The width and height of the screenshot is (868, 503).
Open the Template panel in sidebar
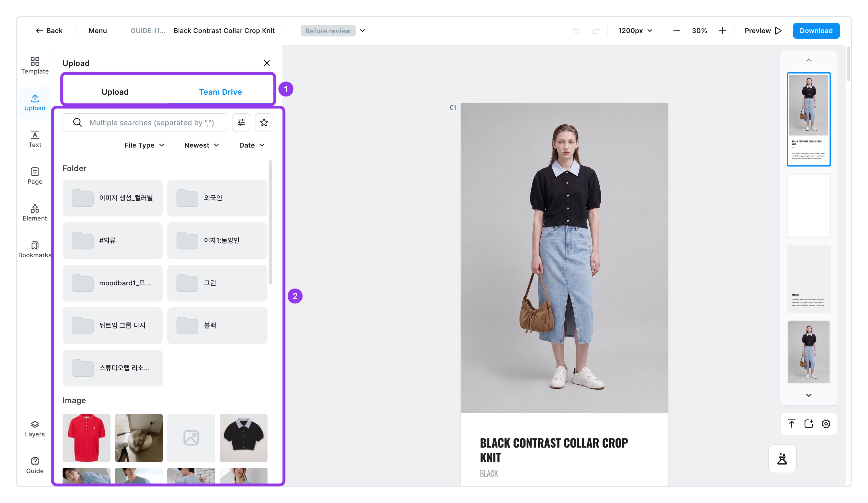click(x=35, y=65)
